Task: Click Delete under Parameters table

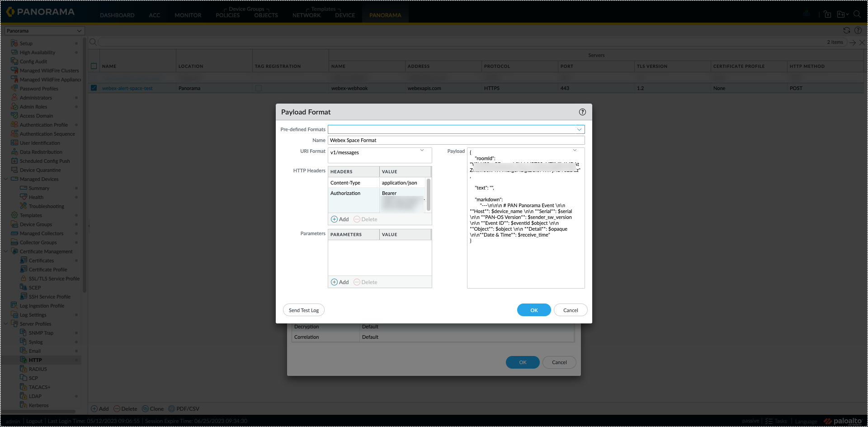Action: coord(365,282)
